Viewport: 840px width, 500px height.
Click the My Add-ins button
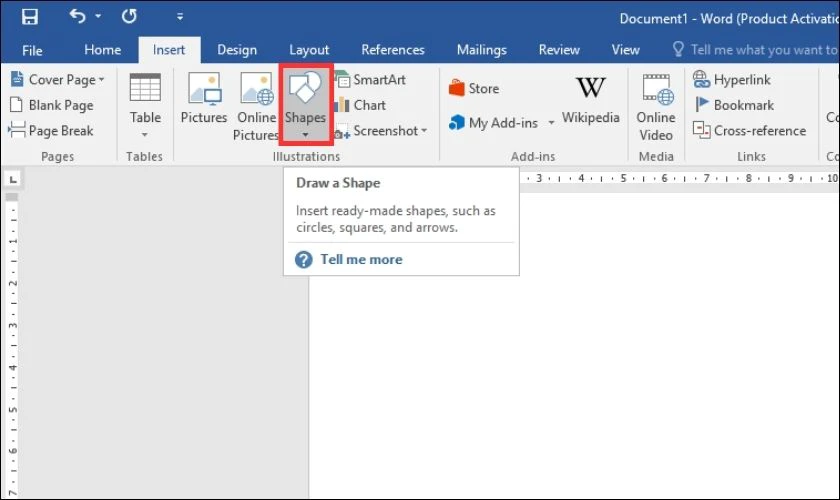[493, 123]
